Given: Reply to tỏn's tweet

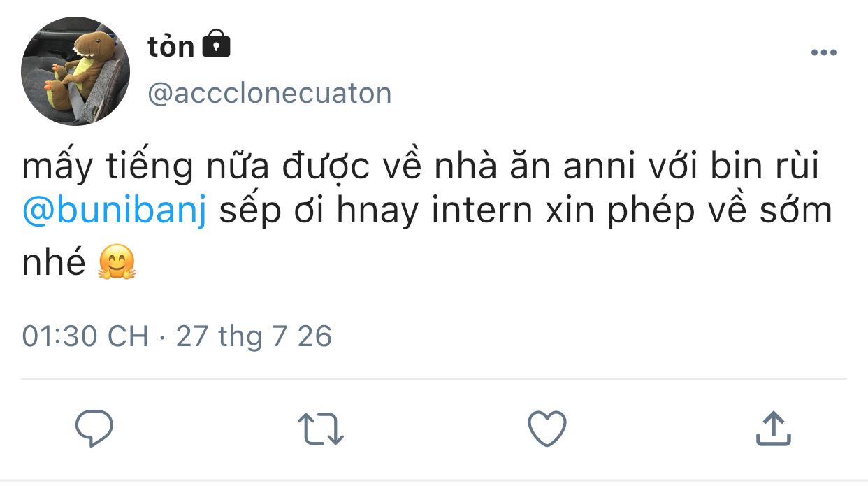Looking at the screenshot, I should (x=94, y=428).
